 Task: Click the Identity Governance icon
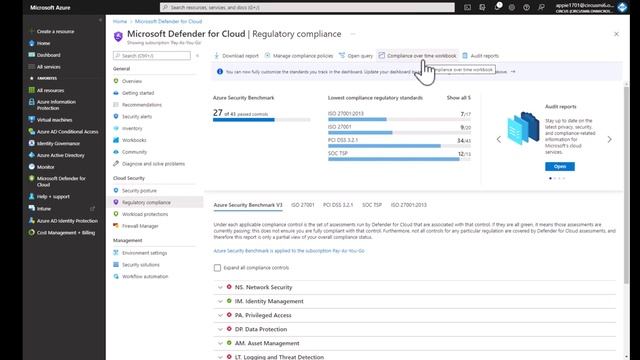(31, 143)
